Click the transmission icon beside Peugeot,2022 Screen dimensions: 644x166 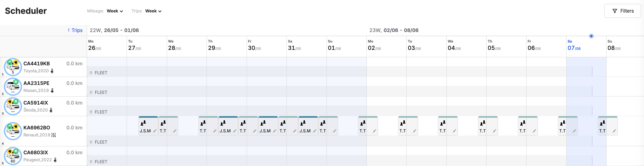55,160
